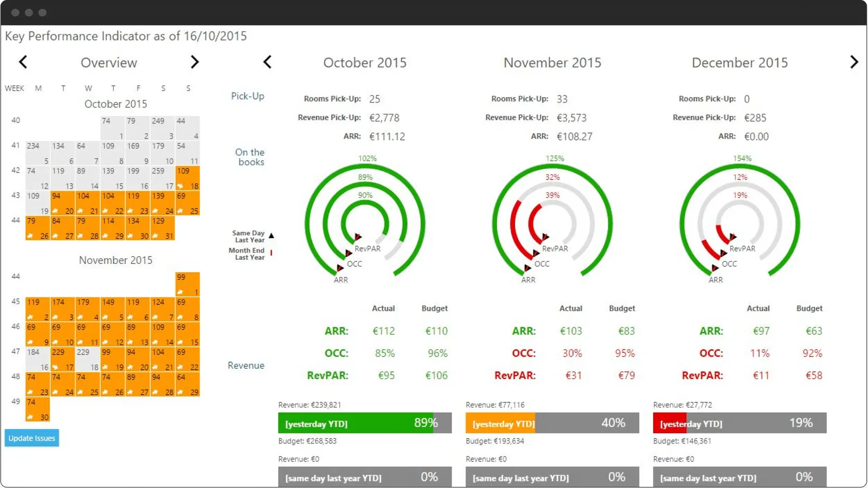
Task: Select the Overview panel title
Action: point(108,62)
